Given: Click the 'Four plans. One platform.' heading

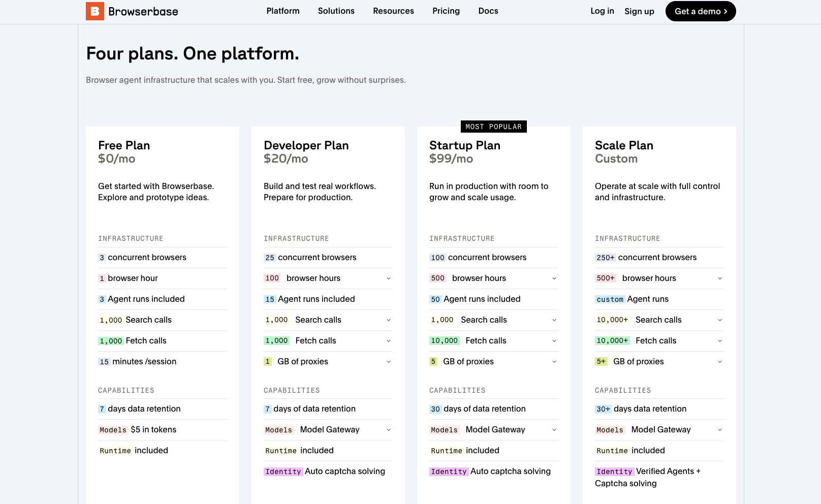Looking at the screenshot, I should [x=193, y=53].
